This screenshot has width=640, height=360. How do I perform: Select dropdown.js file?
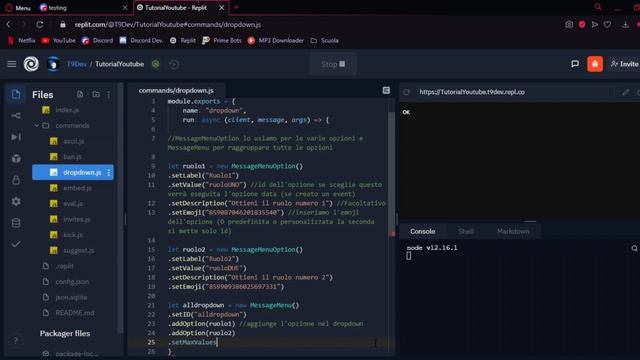[73, 173]
